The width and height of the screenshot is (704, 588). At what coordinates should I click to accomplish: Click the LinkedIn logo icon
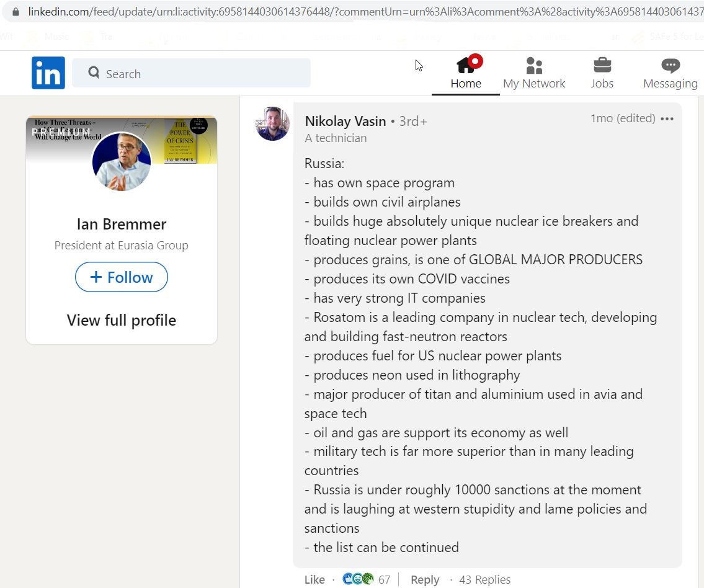pyautogui.click(x=48, y=73)
